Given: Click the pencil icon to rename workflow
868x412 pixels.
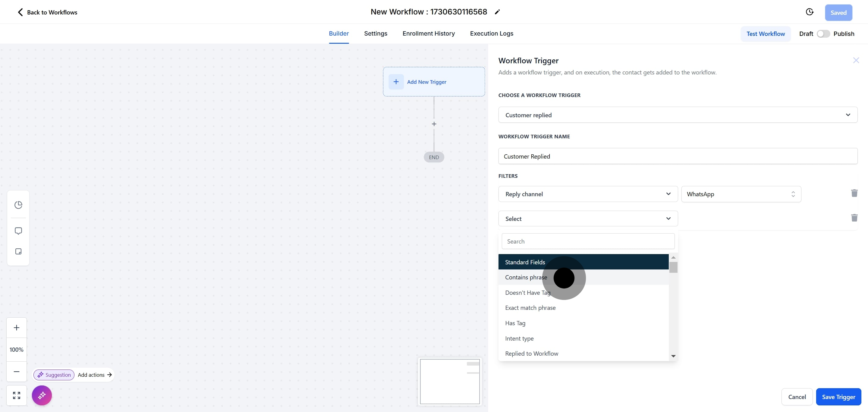Looking at the screenshot, I should [497, 12].
